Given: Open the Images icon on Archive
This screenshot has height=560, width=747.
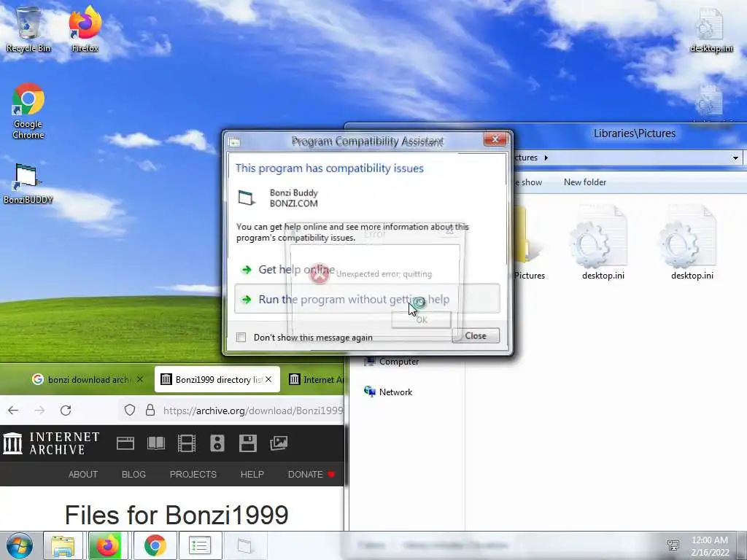Looking at the screenshot, I should (279, 443).
